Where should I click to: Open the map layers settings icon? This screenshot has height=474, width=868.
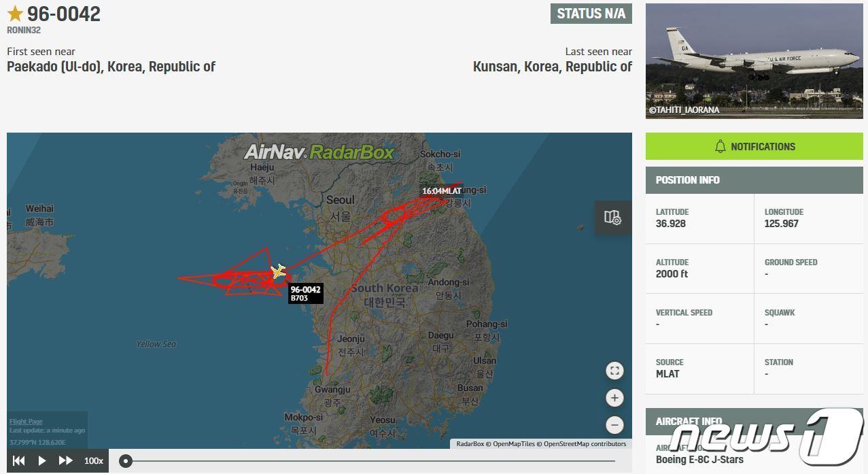point(612,218)
